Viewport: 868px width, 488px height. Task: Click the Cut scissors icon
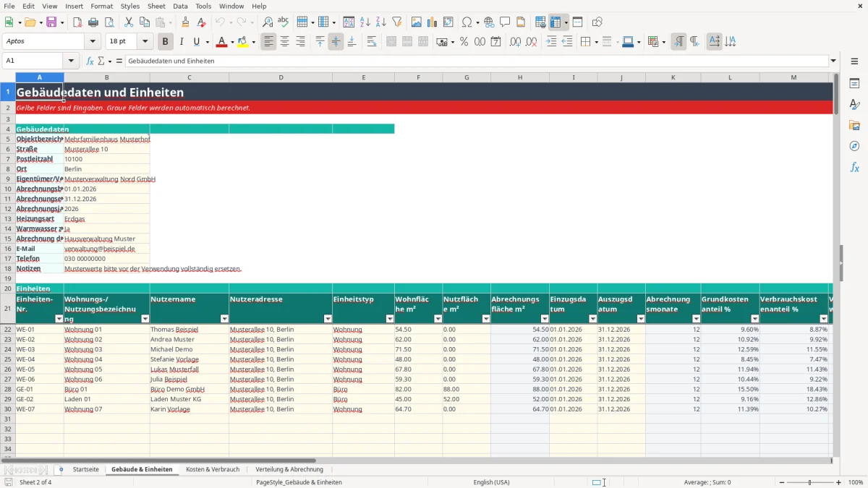pos(128,22)
